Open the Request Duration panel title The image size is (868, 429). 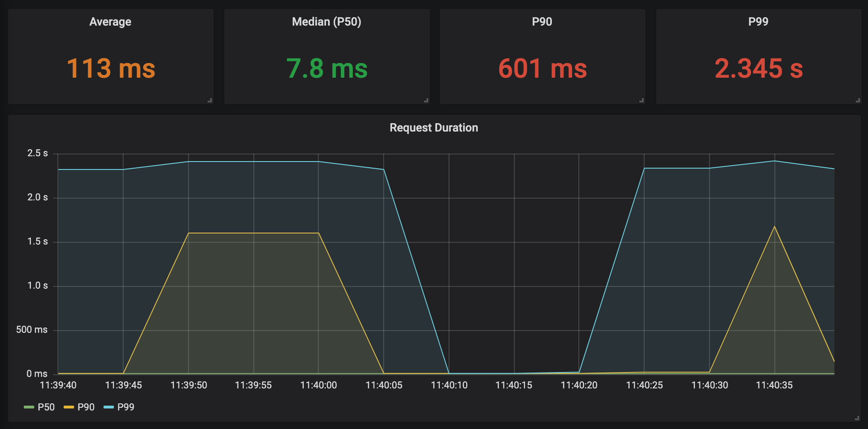click(x=434, y=128)
